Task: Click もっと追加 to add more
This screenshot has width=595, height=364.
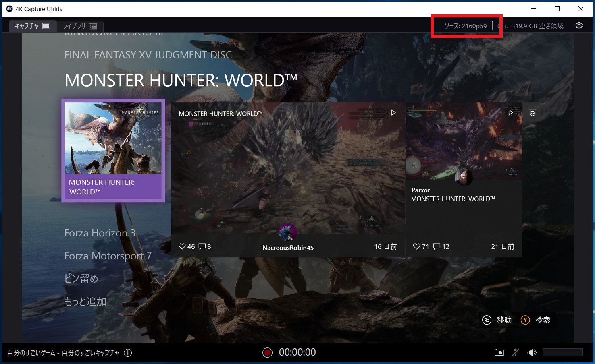Action: (85, 302)
